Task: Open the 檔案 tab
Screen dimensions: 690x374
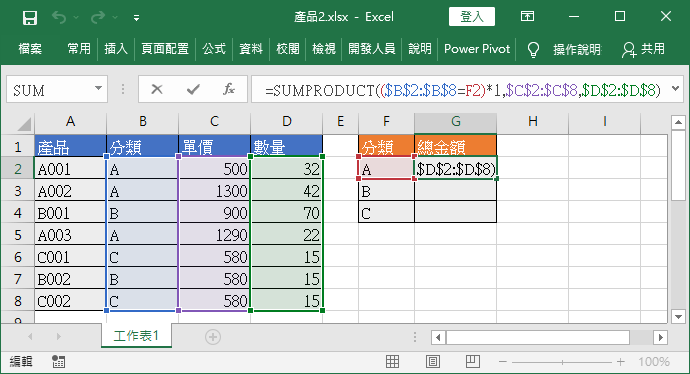Action: pyautogui.click(x=30, y=49)
